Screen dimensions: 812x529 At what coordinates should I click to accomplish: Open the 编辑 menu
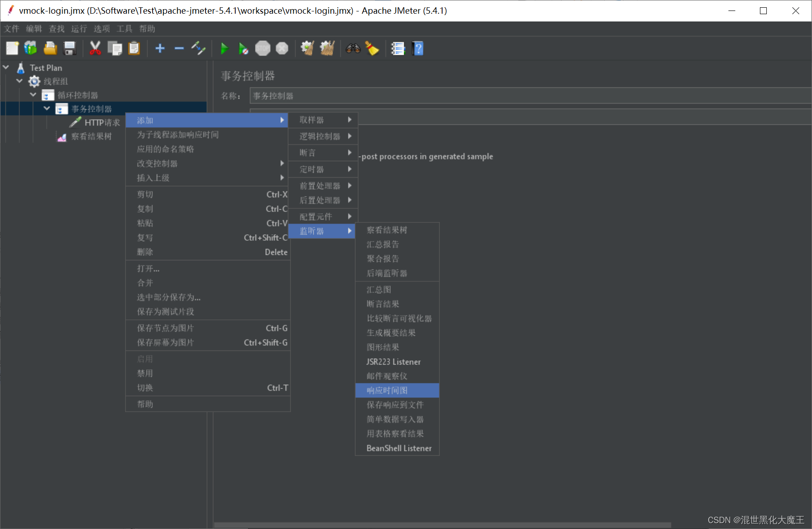click(34, 29)
